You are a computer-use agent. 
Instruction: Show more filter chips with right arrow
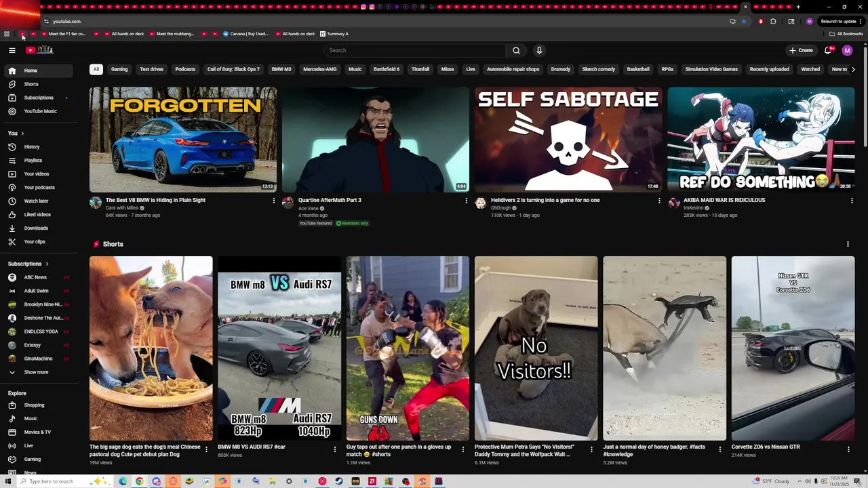point(853,69)
